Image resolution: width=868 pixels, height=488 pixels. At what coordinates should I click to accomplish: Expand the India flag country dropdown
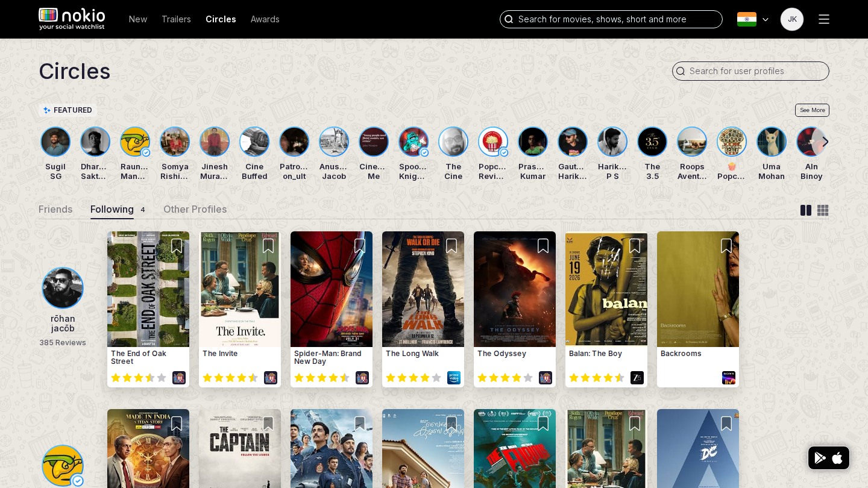pos(753,19)
